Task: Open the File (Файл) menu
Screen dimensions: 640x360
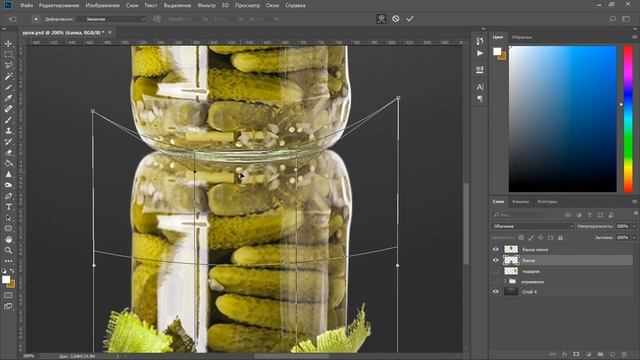Action: [x=27, y=6]
